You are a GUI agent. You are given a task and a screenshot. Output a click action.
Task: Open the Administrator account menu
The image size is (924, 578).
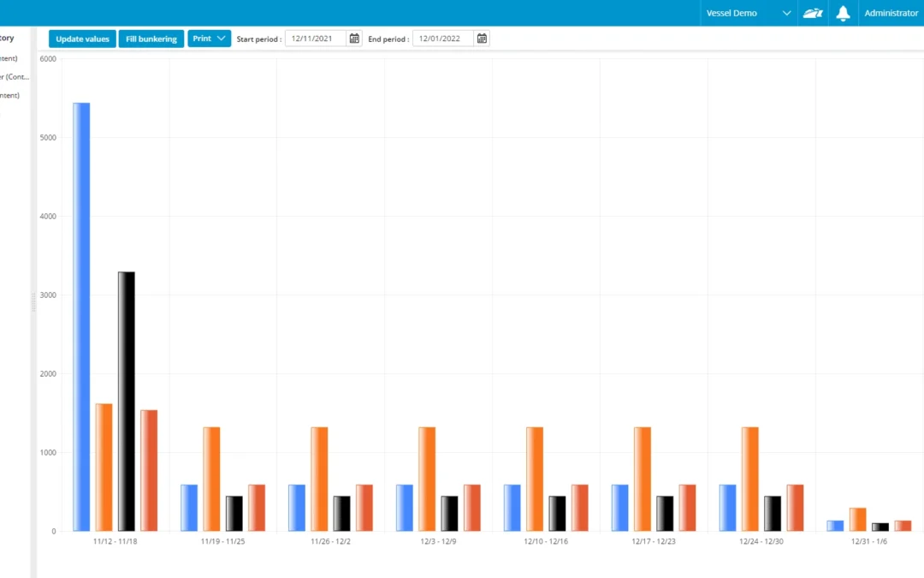click(891, 13)
